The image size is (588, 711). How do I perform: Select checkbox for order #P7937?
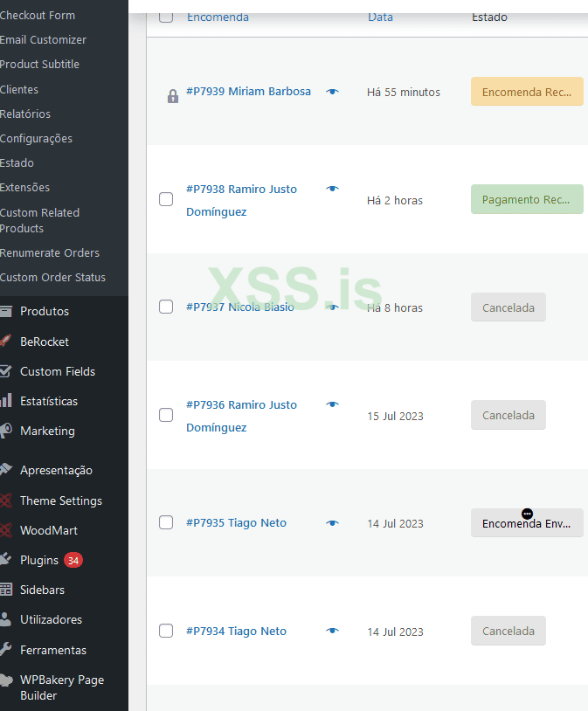coord(166,307)
